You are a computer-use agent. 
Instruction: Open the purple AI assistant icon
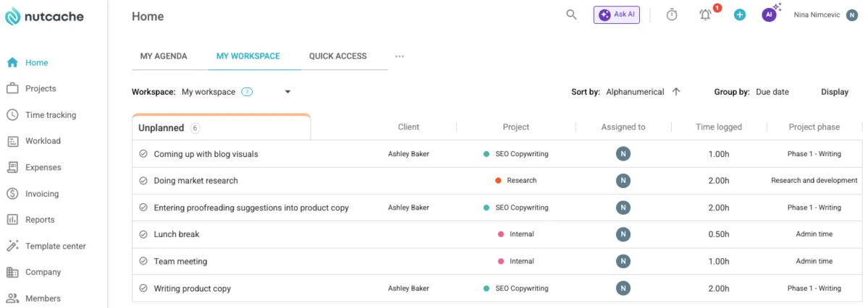pyautogui.click(x=768, y=15)
